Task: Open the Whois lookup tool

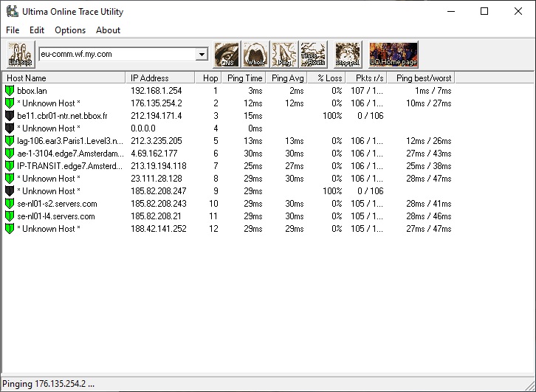Action: 255,55
